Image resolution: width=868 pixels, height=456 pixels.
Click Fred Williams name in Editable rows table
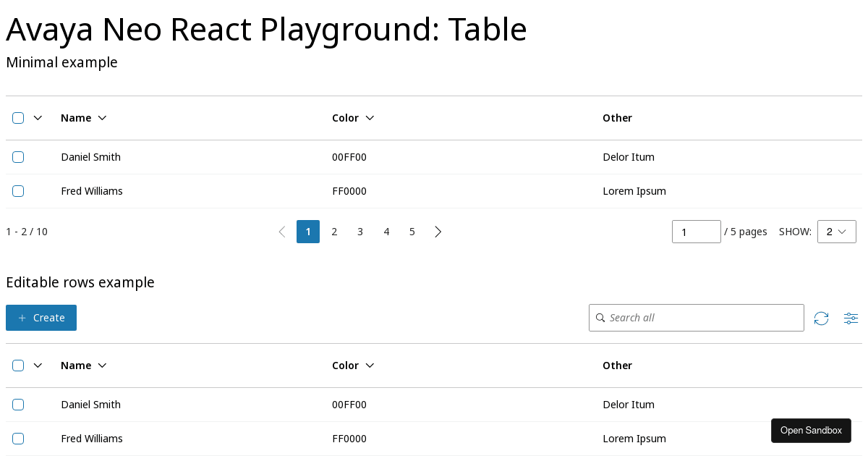pos(92,439)
